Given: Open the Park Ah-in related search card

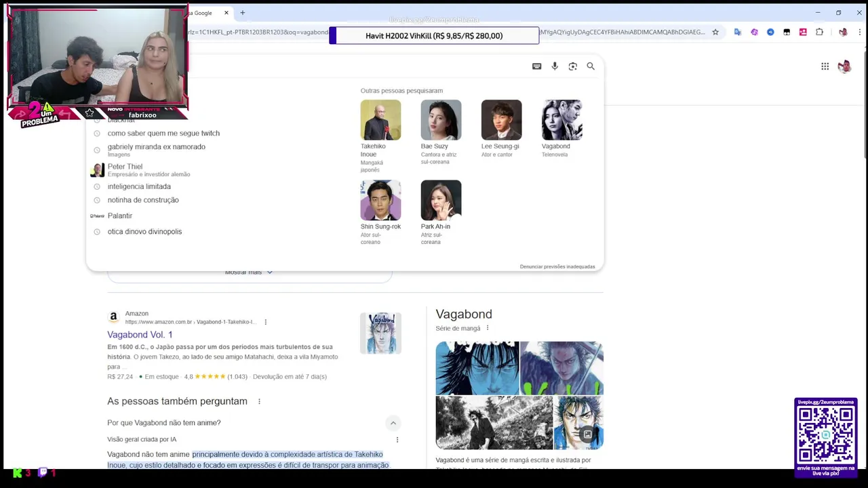Looking at the screenshot, I should click(x=441, y=213).
